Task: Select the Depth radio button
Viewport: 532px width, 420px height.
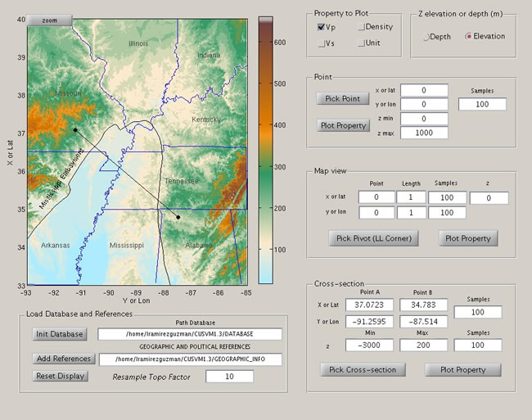Action: tap(426, 36)
